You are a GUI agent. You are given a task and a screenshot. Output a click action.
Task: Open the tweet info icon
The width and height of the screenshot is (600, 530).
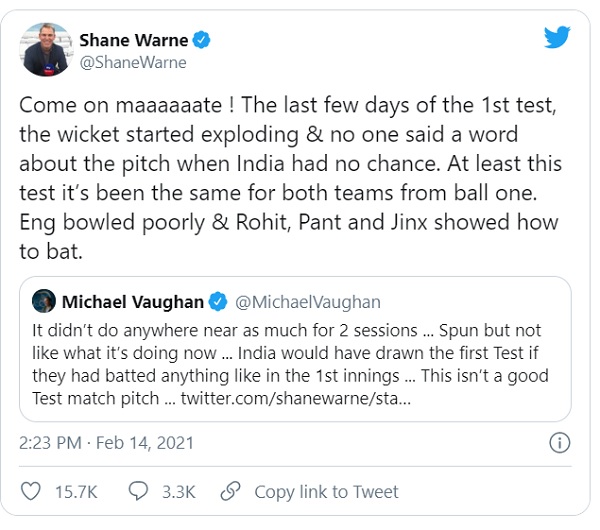pos(561,442)
